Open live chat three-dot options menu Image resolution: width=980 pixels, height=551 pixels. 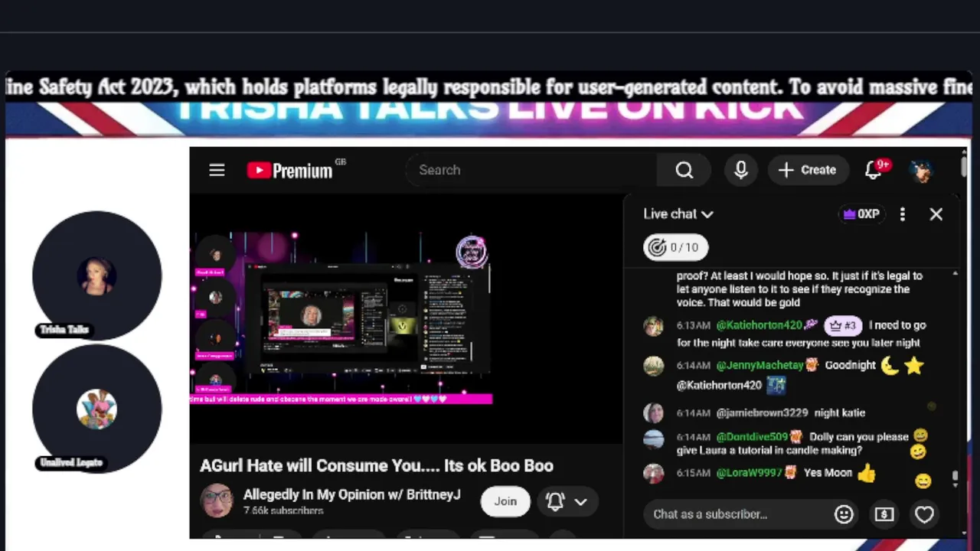click(x=903, y=214)
